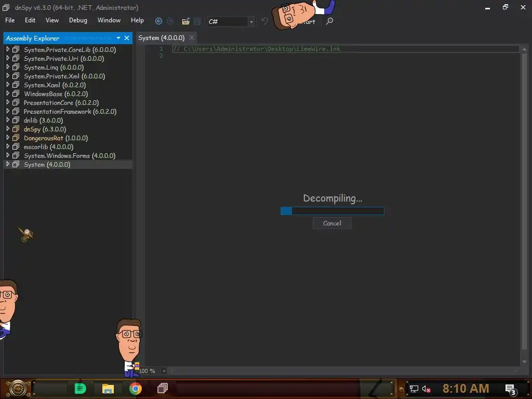
Task: Expand the System.Private.Uri node
Action: point(7,58)
